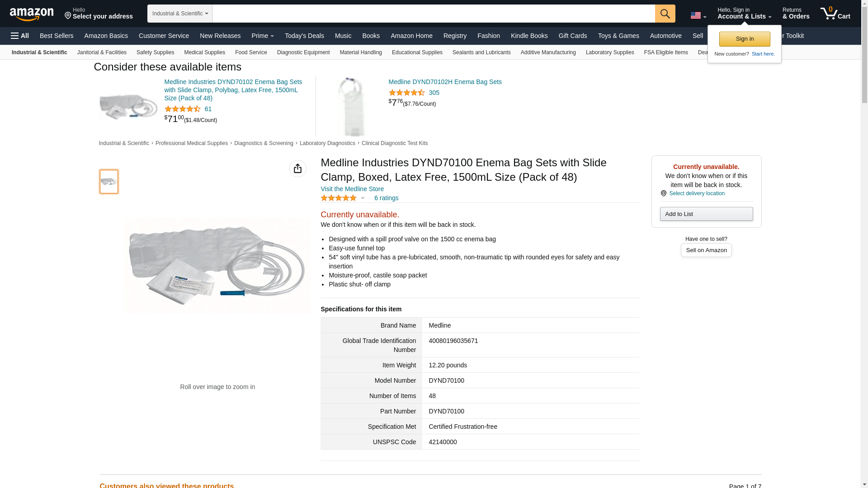868x488 pixels.
Task: Open the Laboratory Diagnostics breadcrumb
Action: (x=327, y=143)
